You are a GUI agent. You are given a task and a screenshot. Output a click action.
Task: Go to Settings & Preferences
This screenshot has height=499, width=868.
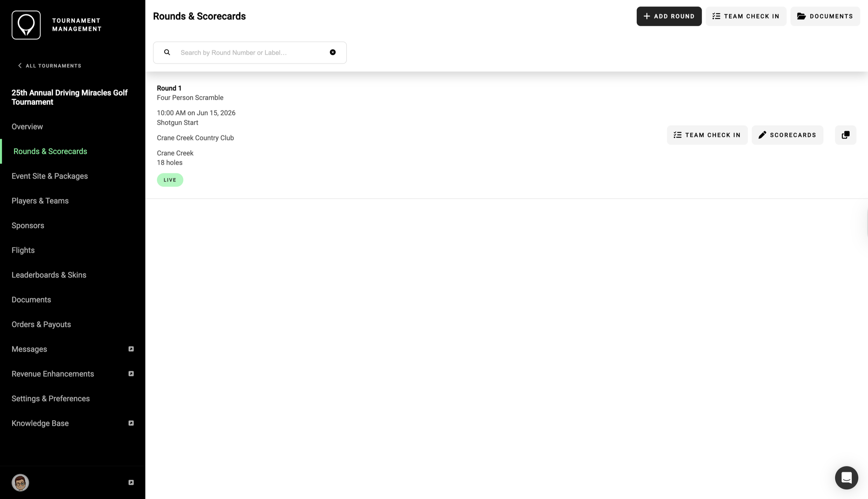[50, 399]
